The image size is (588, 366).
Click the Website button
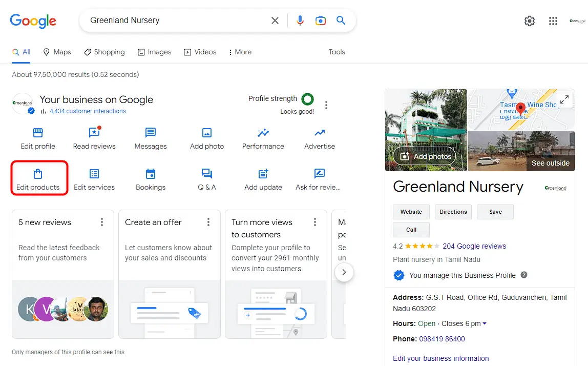coord(411,212)
